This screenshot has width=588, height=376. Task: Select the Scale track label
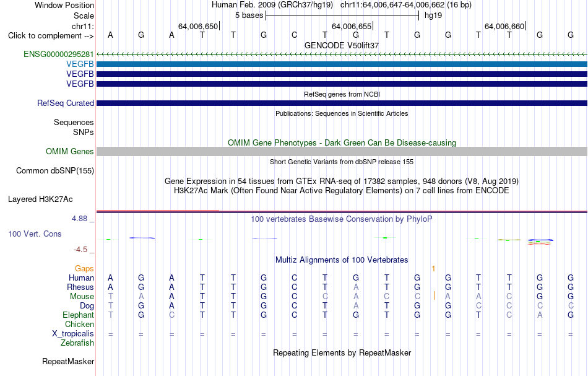point(84,15)
